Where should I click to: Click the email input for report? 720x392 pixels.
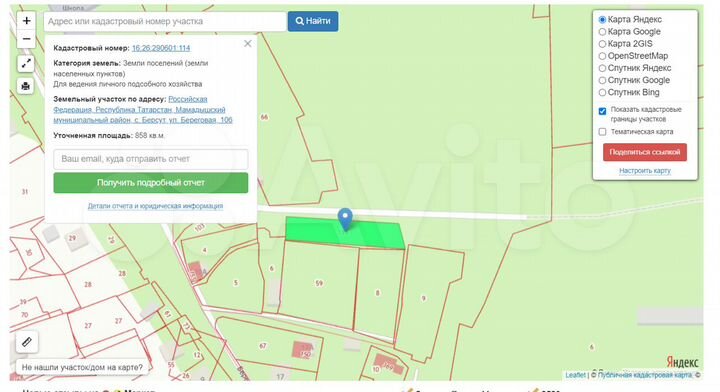tap(151, 159)
